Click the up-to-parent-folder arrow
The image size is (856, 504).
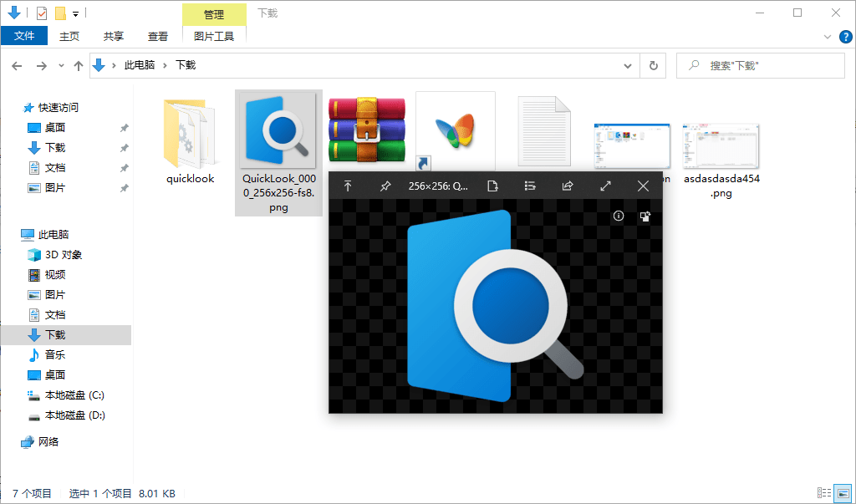point(79,65)
